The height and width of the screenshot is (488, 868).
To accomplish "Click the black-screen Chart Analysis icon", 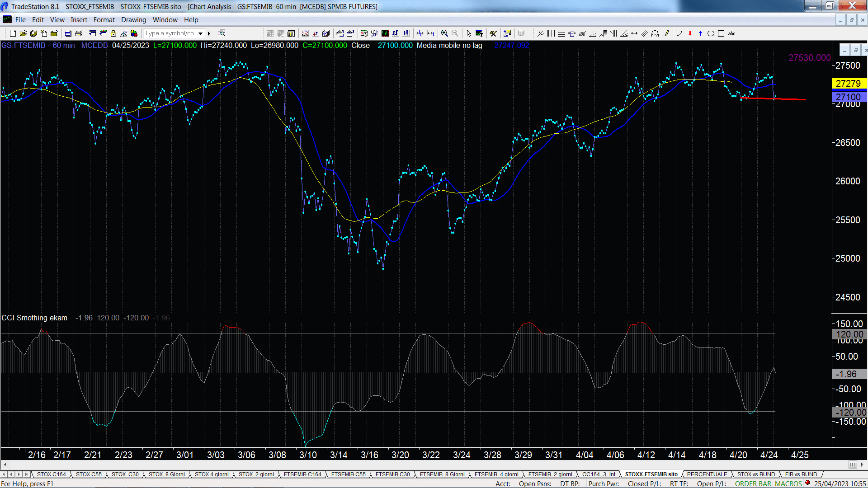I will (x=385, y=33).
